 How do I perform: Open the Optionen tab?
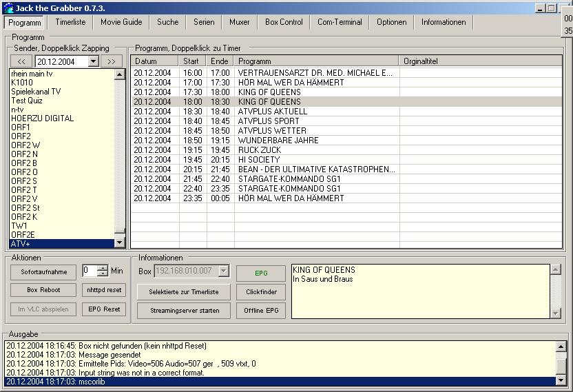pyautogui.click(x=392, y=22)
